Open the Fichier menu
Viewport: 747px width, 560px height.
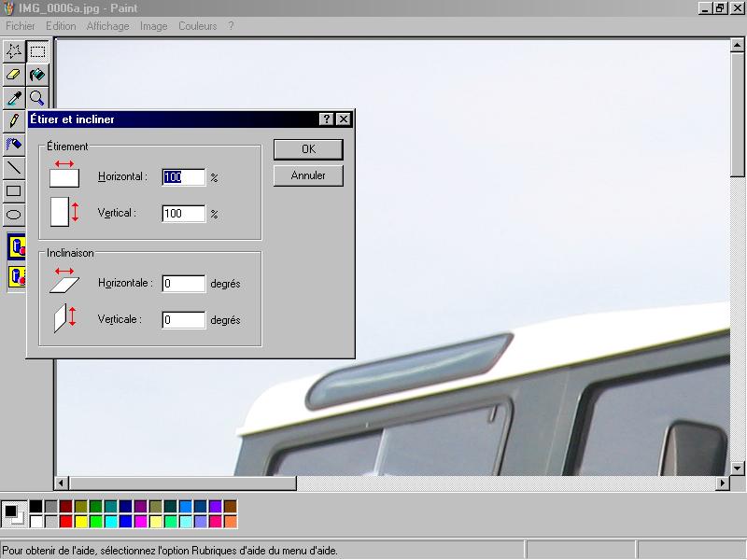(21, 26)
